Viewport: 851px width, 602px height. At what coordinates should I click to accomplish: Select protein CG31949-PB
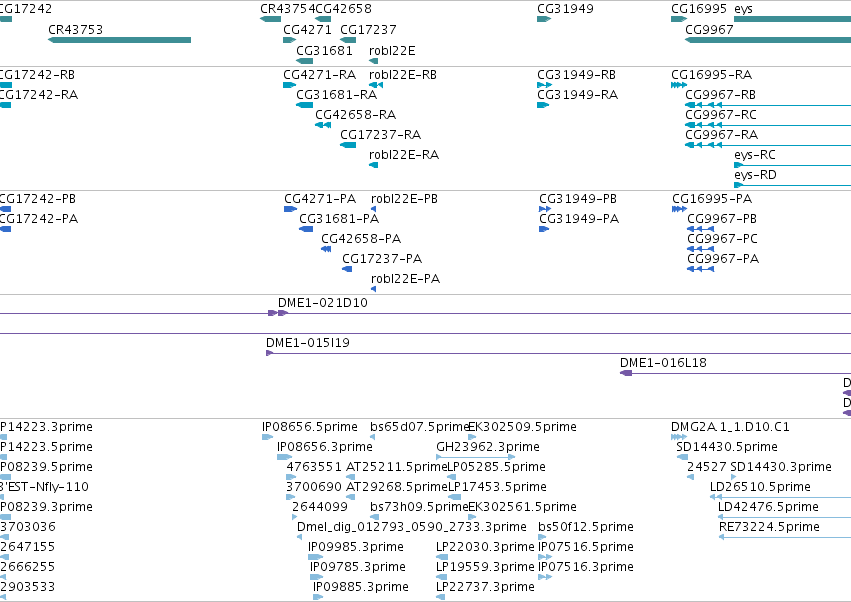[x=578, y=199]
